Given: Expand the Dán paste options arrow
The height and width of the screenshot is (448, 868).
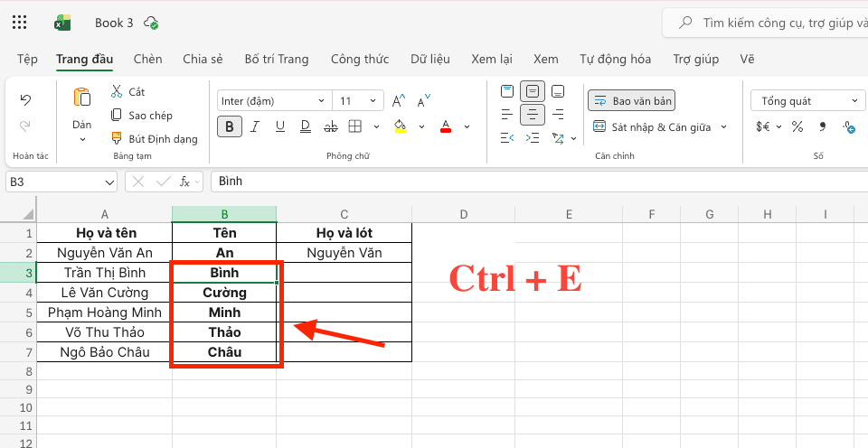Looking at the screenshot, I should coord(82,140).
